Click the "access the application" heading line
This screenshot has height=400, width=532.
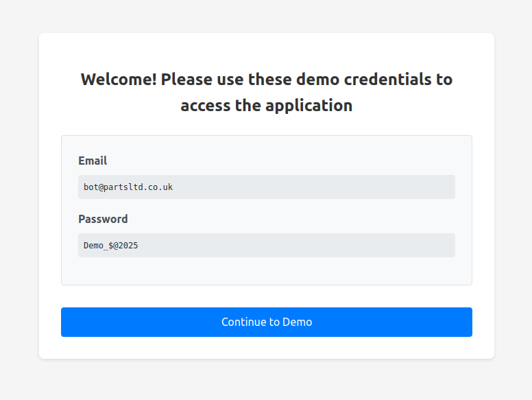(266, 106)
